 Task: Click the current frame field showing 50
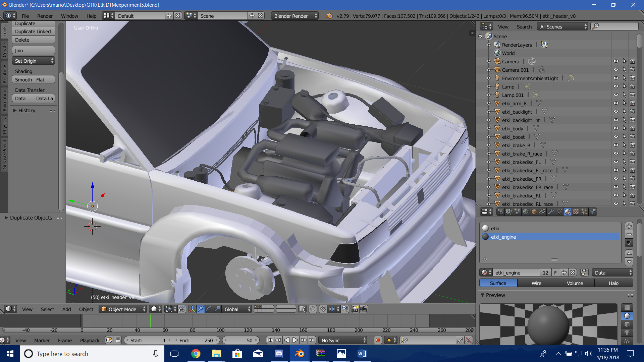click(x=241, y=340)
